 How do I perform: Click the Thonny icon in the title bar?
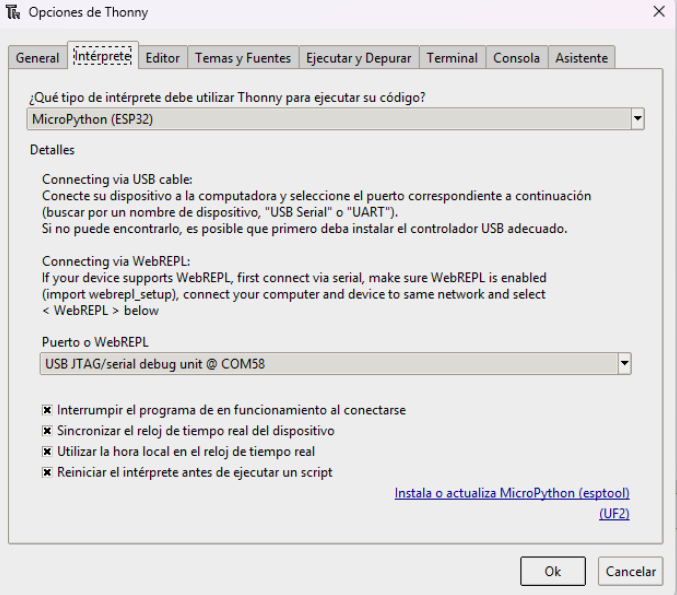(13, 12)
